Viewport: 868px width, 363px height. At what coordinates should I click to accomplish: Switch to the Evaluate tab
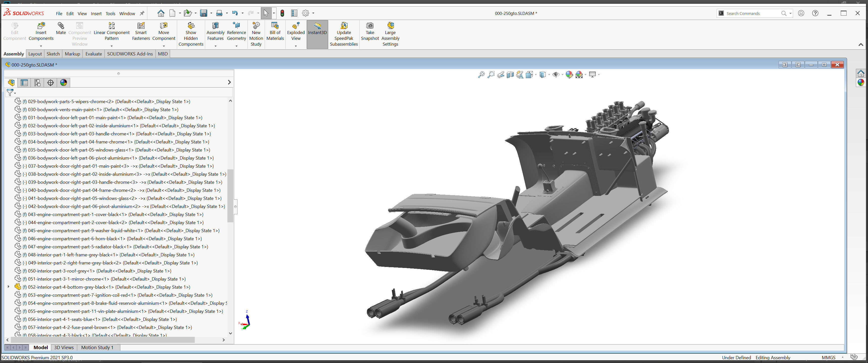[93, 54]
